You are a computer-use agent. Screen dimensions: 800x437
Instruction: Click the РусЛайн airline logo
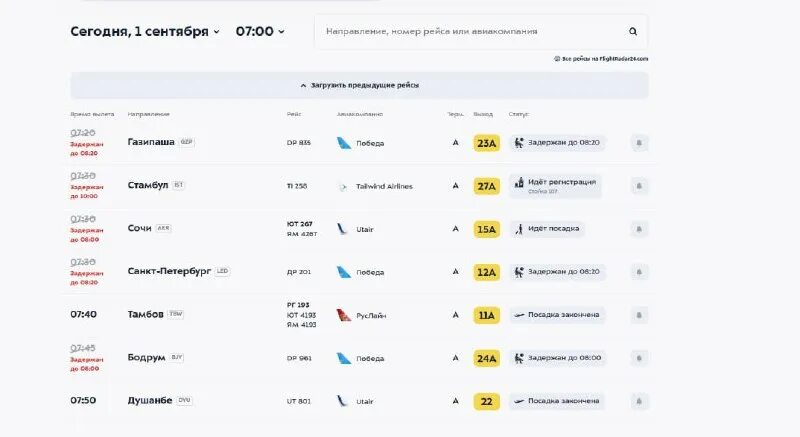pyautogui.click(x=344, y=315)
